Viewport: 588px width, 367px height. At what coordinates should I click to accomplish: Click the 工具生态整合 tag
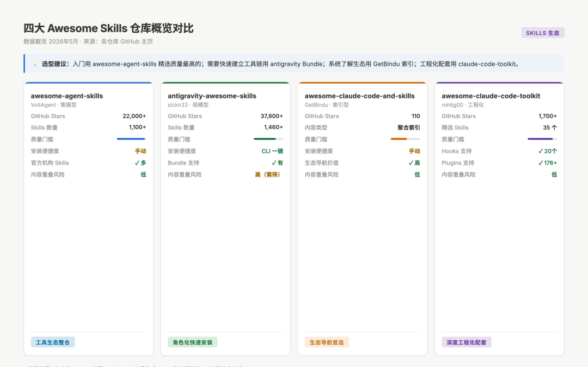pyautogui.click(x=53, y=342)
